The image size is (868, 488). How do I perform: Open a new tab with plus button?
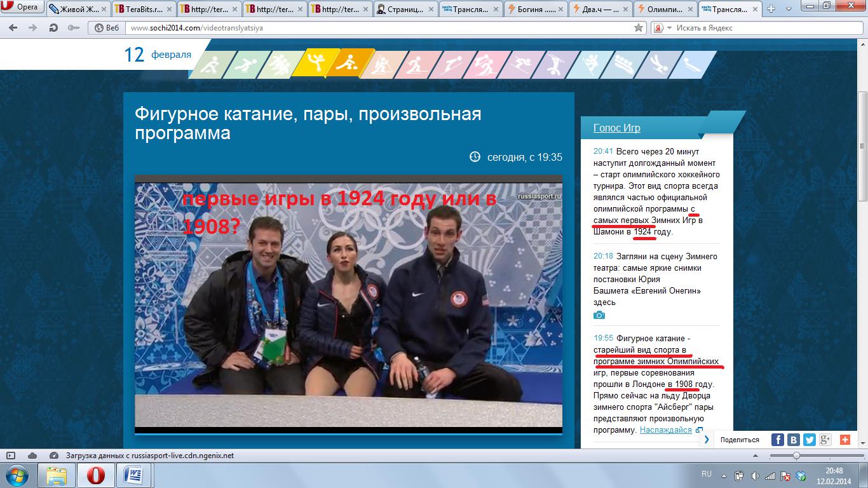click(x=771, y=9)
